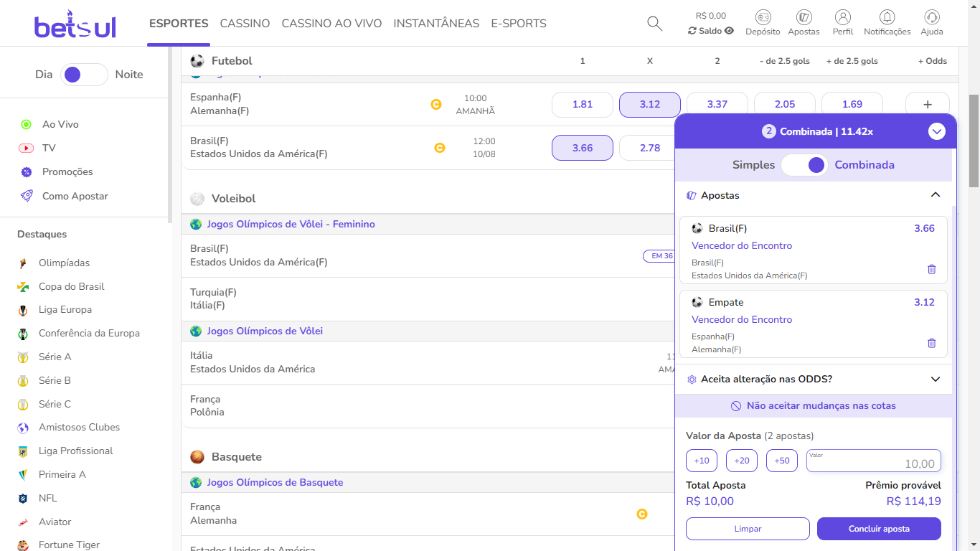Collapse the Apostas section
The image size is (980, 551).
coord(935,195)
